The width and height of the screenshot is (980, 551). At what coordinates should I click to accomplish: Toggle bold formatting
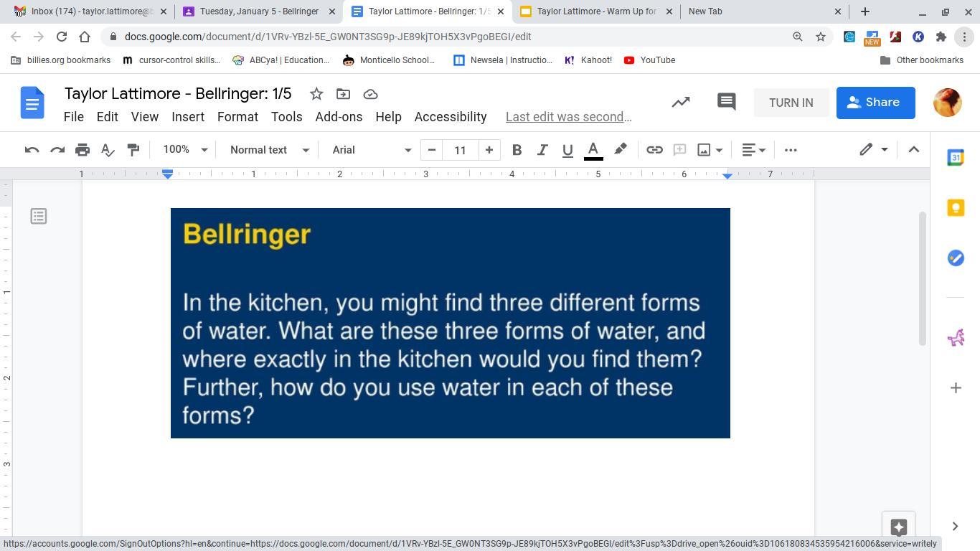(x=517, y=150)
